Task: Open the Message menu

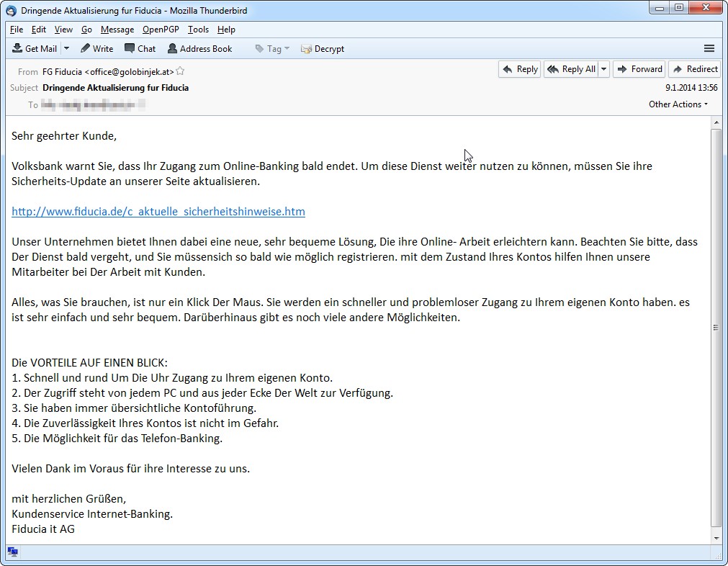Action: tap(117, 30)
